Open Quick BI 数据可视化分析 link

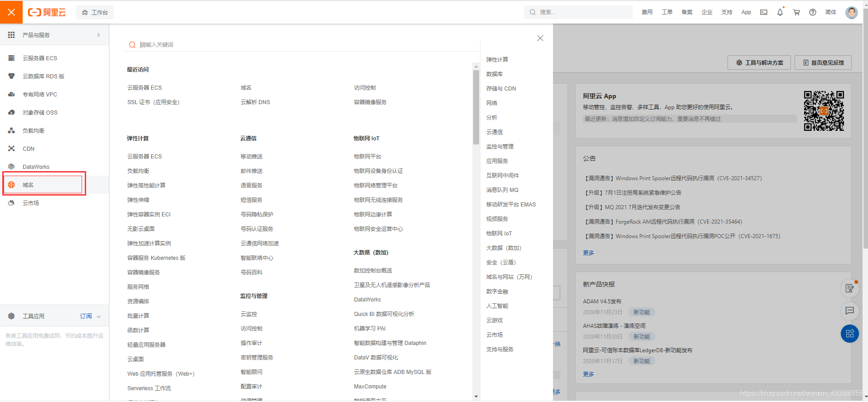coord(384,314)
